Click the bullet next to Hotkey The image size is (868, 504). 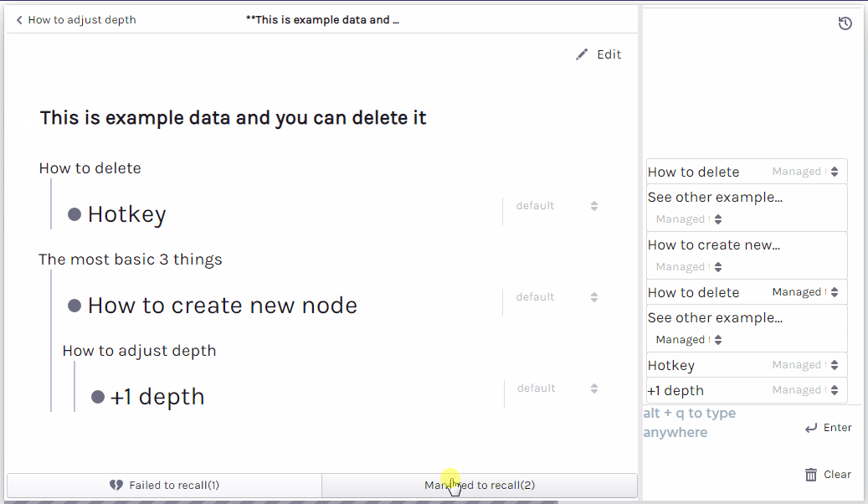(x=74, y=214)
